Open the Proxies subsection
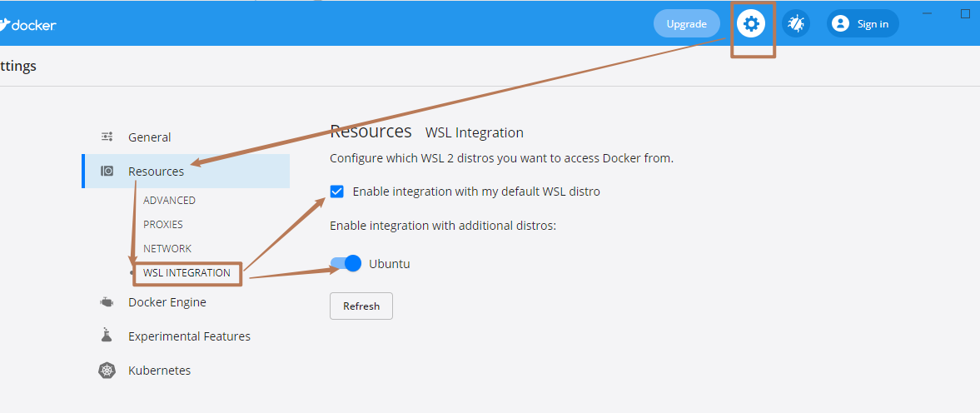Screen dimensions: 980x413 click(x=163, y=224)
